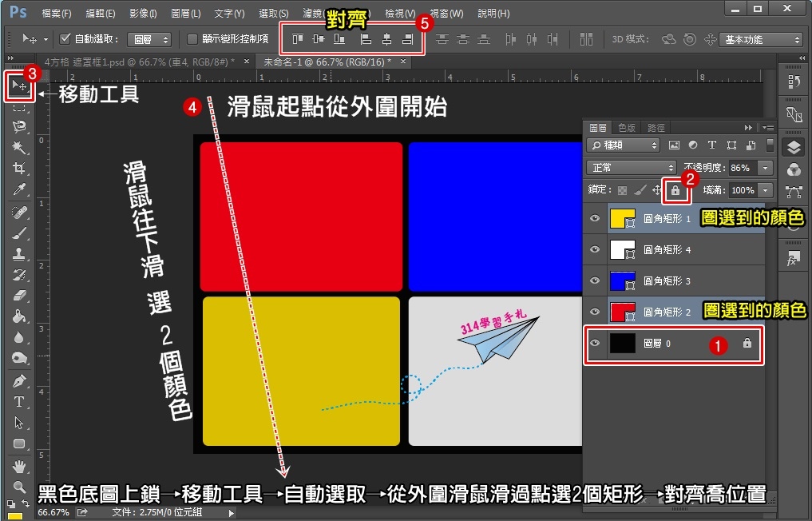812x521 pixels.
Task: Click the 66.67% zoom field in status bar
Action: click(53, 512)
